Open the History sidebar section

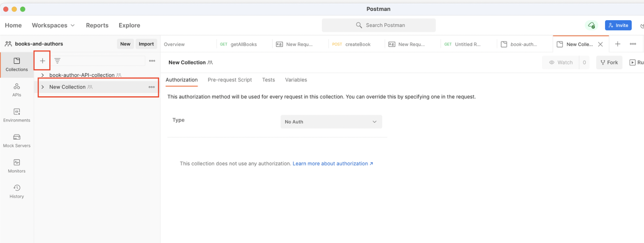tap(17, 191)
